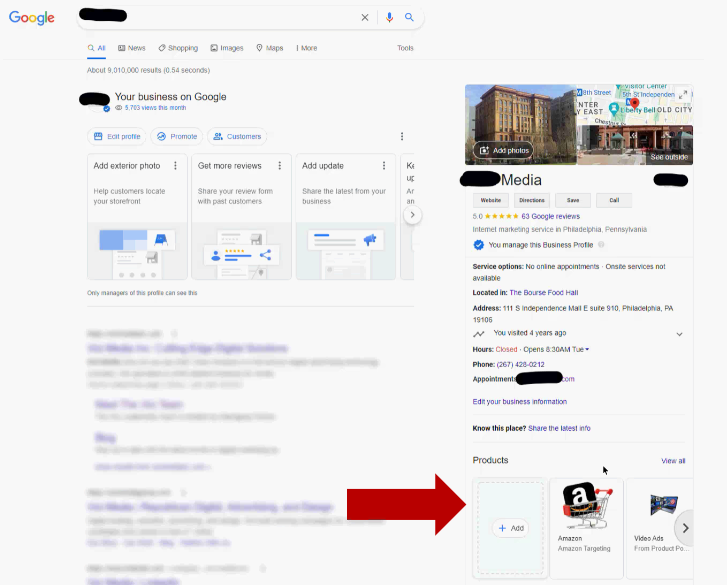Click the phone number link
Viewport: 727px width, 585px height.
pos(520,364)
